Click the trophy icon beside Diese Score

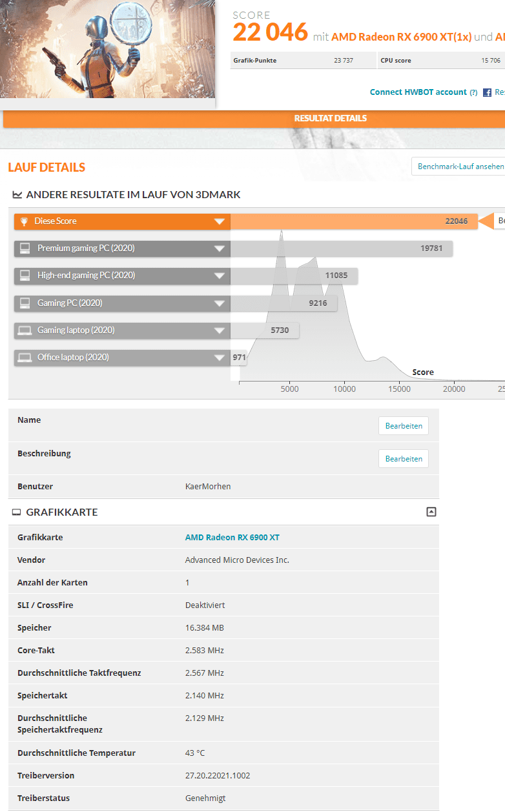click(25, 221)
